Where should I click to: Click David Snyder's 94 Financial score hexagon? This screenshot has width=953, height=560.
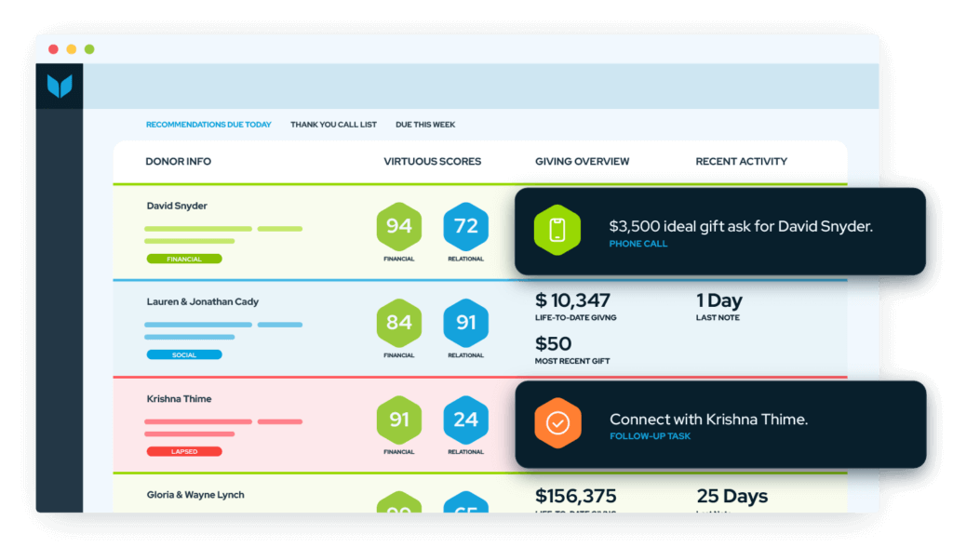coord(399,226)
